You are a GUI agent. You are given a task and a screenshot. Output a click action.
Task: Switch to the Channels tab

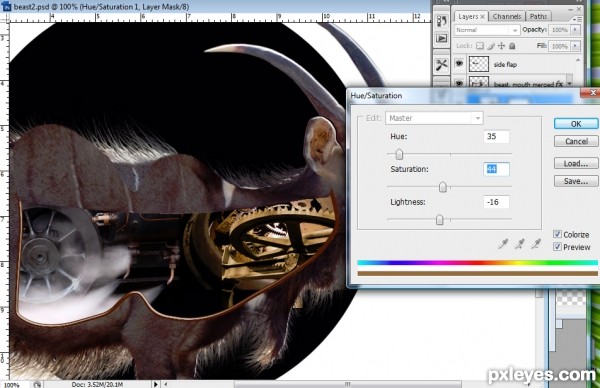(x=507, y=16)
